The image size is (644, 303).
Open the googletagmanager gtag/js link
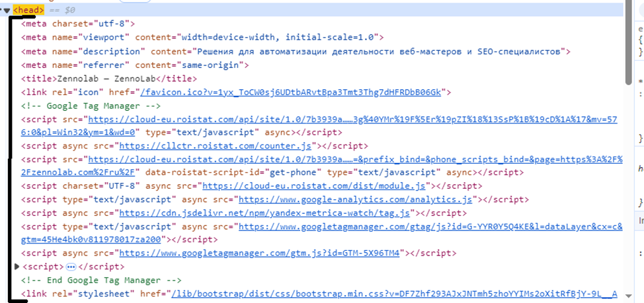click(430, 226)
